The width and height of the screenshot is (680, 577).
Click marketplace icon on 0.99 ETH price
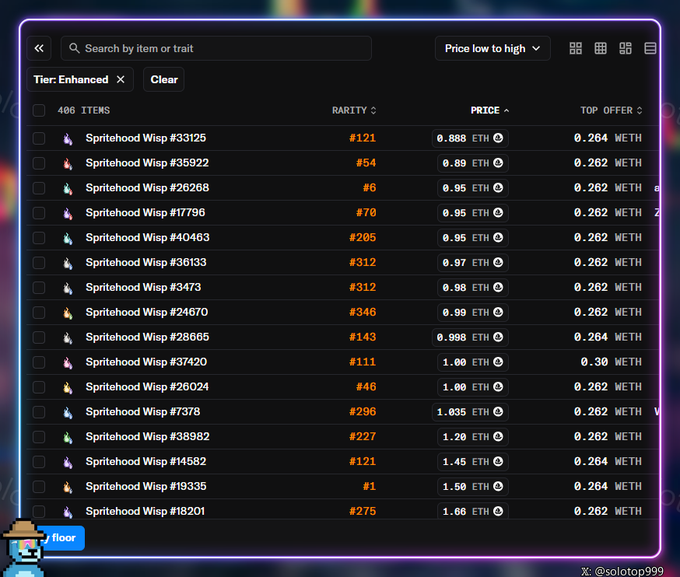(498, 312)
